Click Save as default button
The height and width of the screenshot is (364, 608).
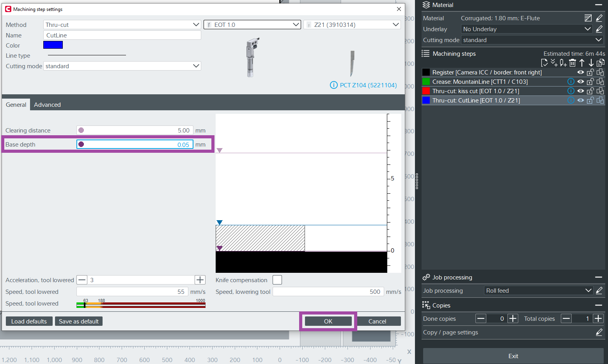pyautogui.click(x=78, y=321)
